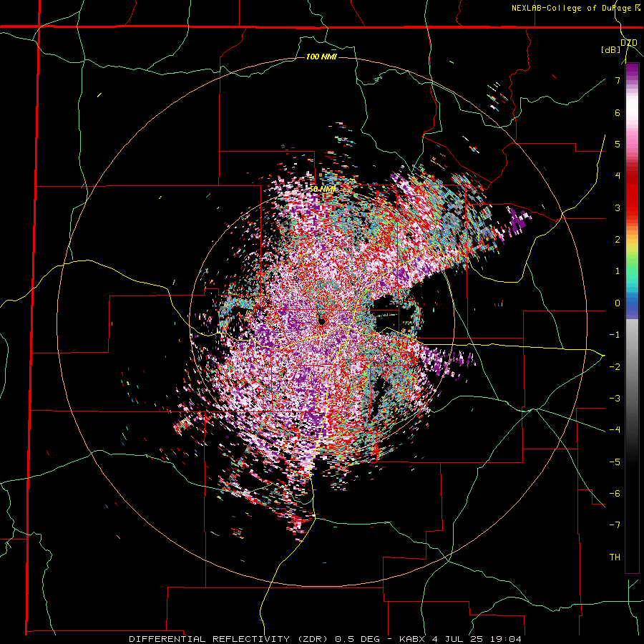The height and width of the screenshot is (644, 644).
Task: Click the [dB] unit label above the scale
Action: 611,49
